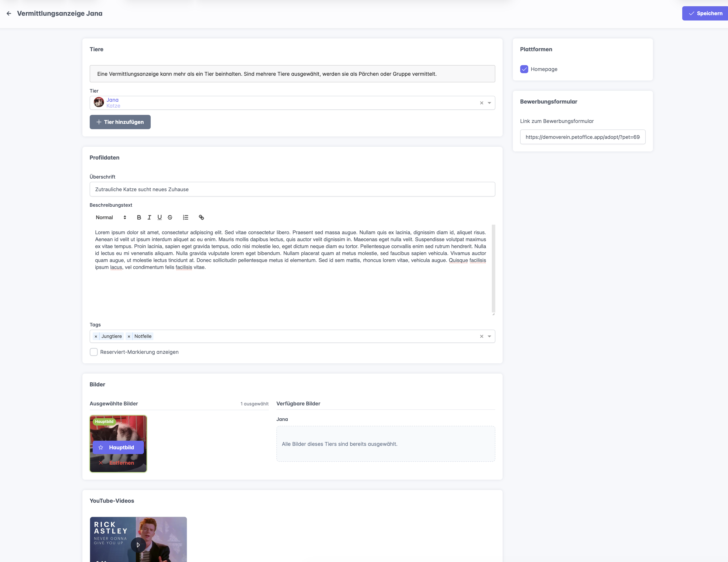Toggle bold formatting
This screenshot has height=562, width=728.
pos(139,217)
